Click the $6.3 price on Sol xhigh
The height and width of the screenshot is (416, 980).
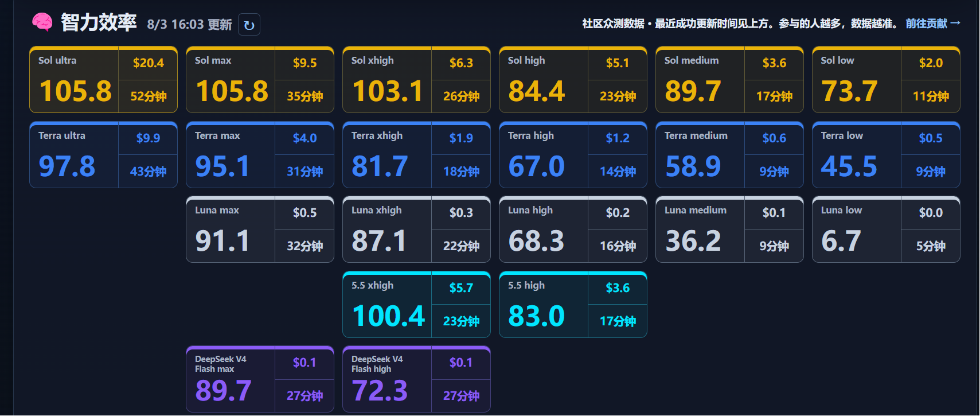462,63
